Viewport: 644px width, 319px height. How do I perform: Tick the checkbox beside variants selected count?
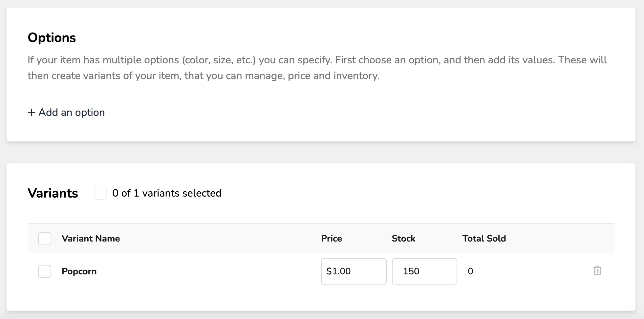100,193
